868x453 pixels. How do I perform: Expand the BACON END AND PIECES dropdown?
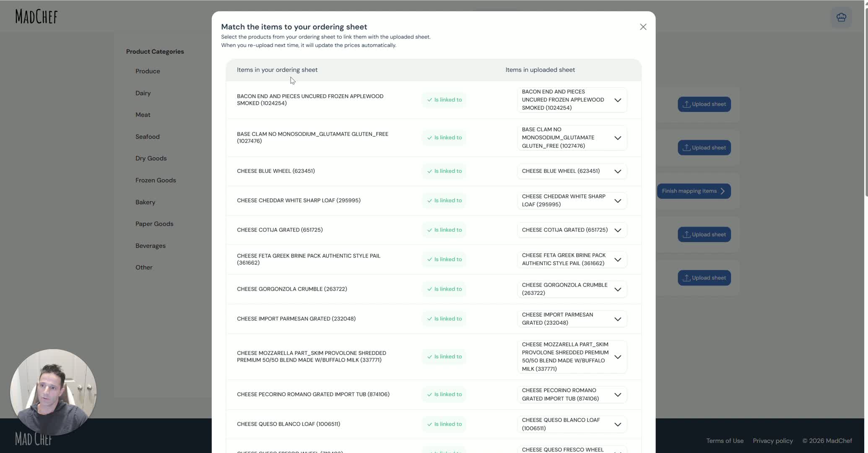click(x=617, y=100)
